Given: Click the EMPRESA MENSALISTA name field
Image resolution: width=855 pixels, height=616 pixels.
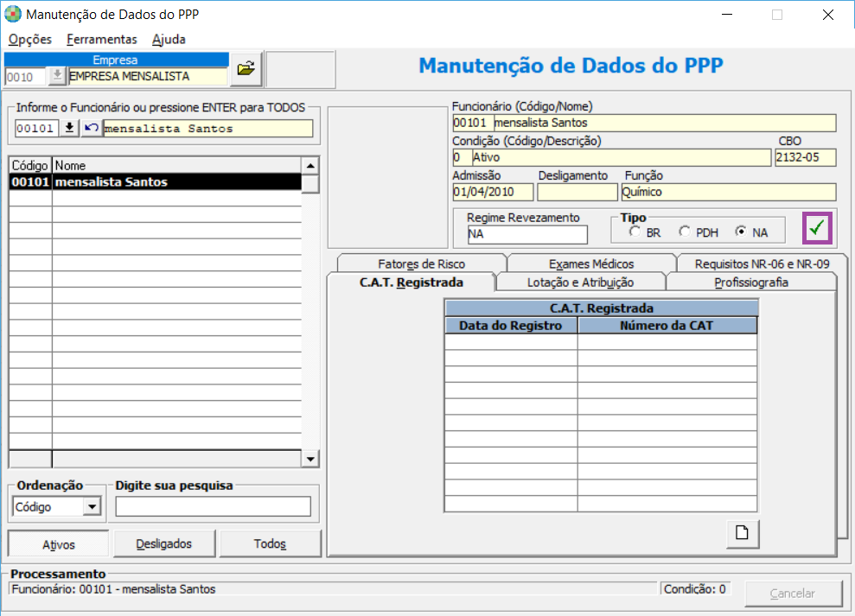Looking at the screenshot, I should pyautogui.click(x=147, y=76).
